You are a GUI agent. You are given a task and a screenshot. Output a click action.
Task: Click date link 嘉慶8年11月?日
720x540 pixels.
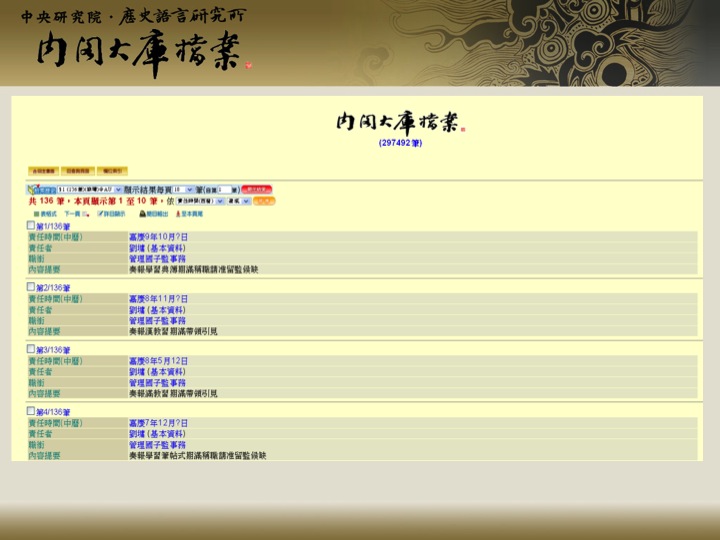tap(158, 299)
